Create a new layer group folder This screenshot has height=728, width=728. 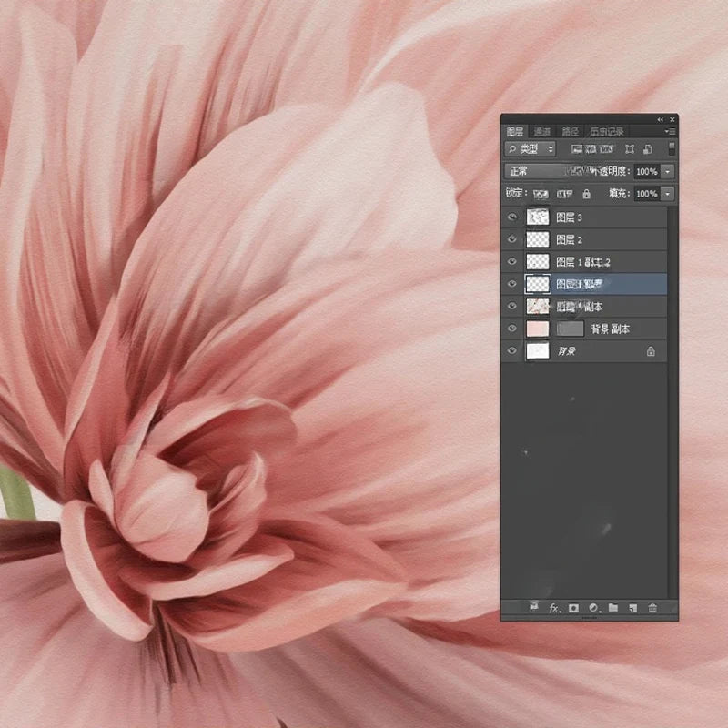point(613,608)
